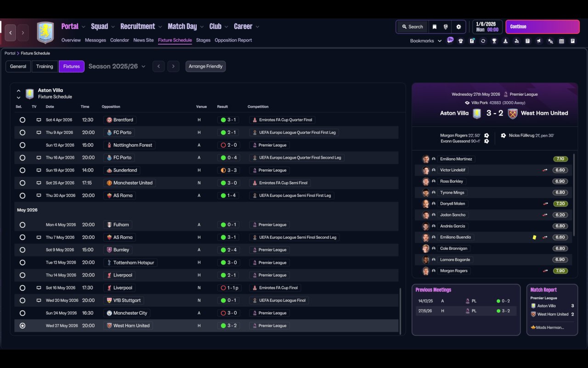The image size is (588, 368).
Task: Click the Search button
Action: tap(412, 27)
